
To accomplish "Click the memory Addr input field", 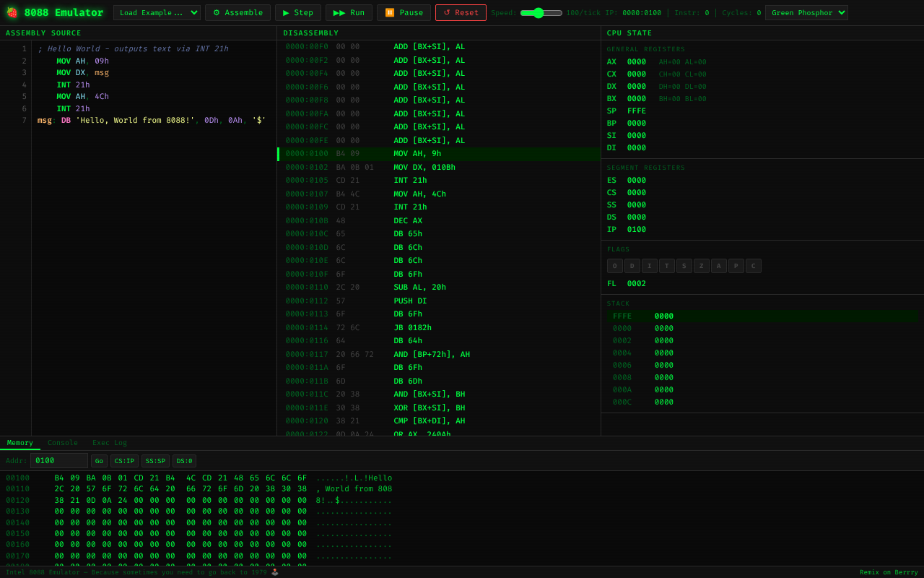I will coord(59,460).
